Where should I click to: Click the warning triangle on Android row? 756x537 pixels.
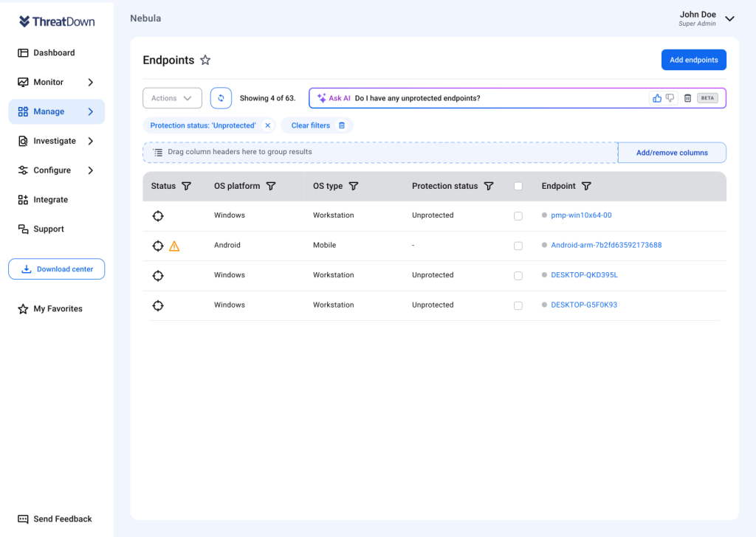(174, 246)
